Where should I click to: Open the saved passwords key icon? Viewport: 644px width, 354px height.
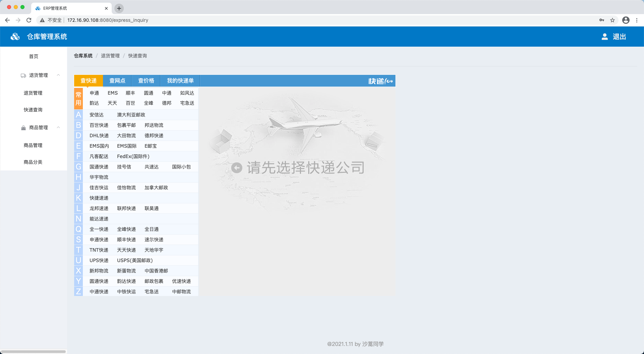(602, 20)
